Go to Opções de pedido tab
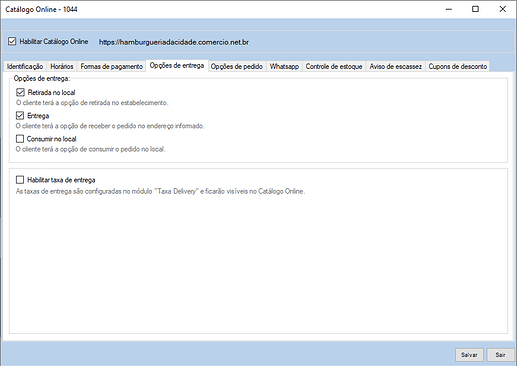Image resolution: width=517 pixels, height=366 pixels. [237, 66]
